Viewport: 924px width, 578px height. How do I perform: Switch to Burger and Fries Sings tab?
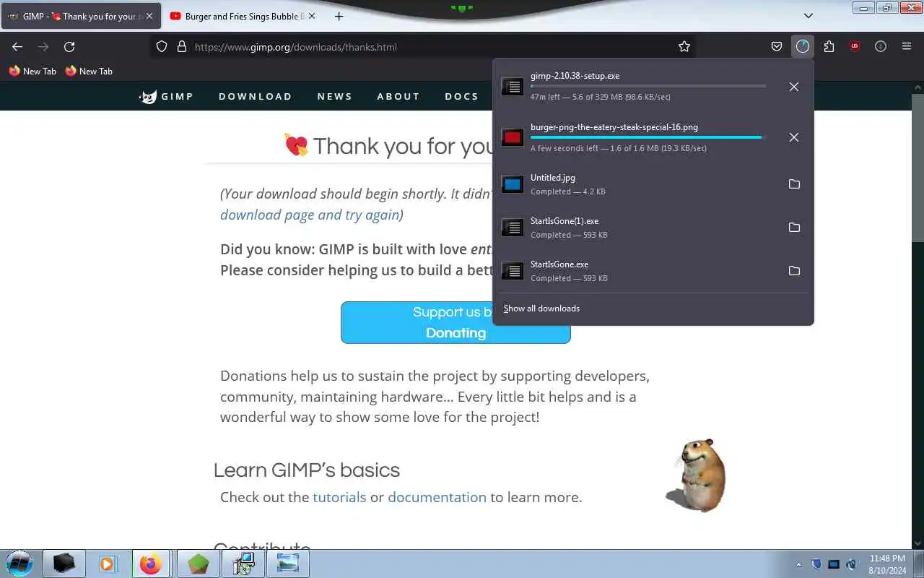click(243, 16)
